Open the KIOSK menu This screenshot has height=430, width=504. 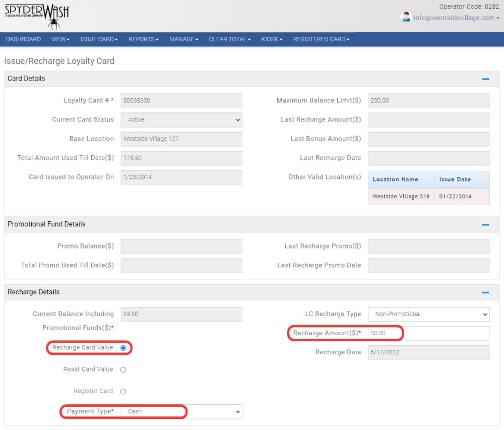click(x=272, y=39)
